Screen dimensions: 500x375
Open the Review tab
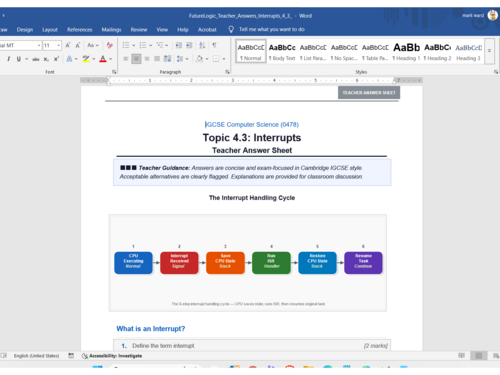(139, 29)
